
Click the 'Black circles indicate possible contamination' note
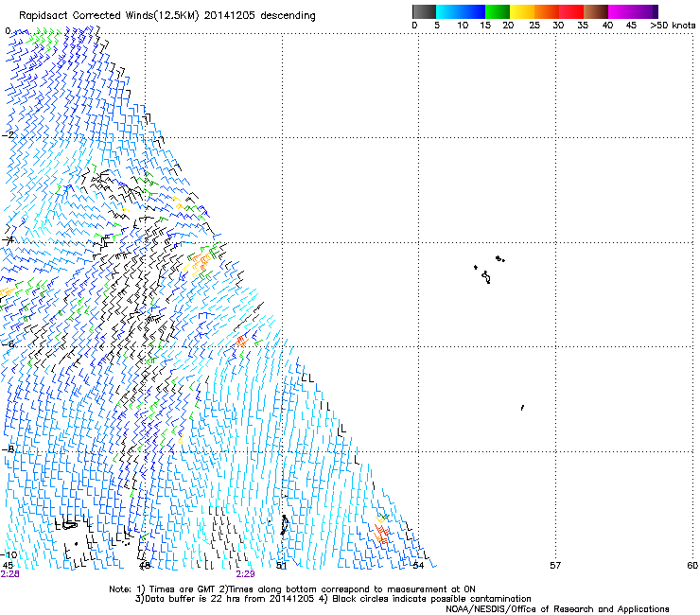pos(431,599)
